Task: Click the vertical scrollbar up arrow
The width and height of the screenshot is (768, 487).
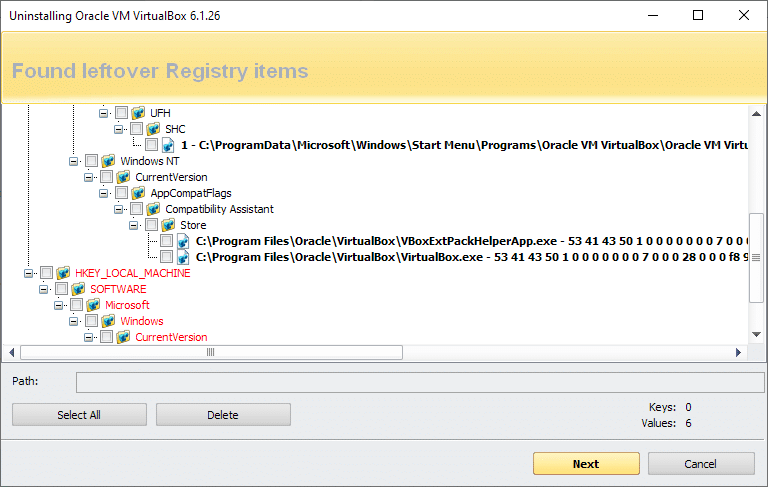Action: tap(756, 114)
